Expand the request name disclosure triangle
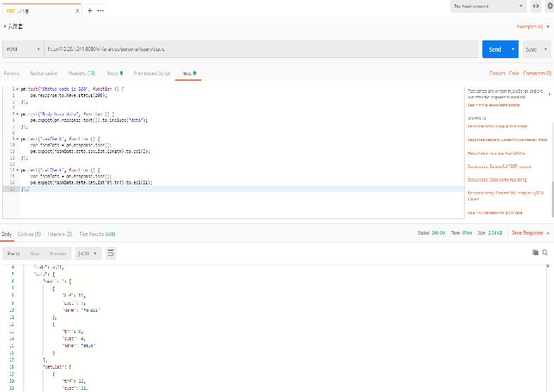The image size is (554, 392). [5, 26]
